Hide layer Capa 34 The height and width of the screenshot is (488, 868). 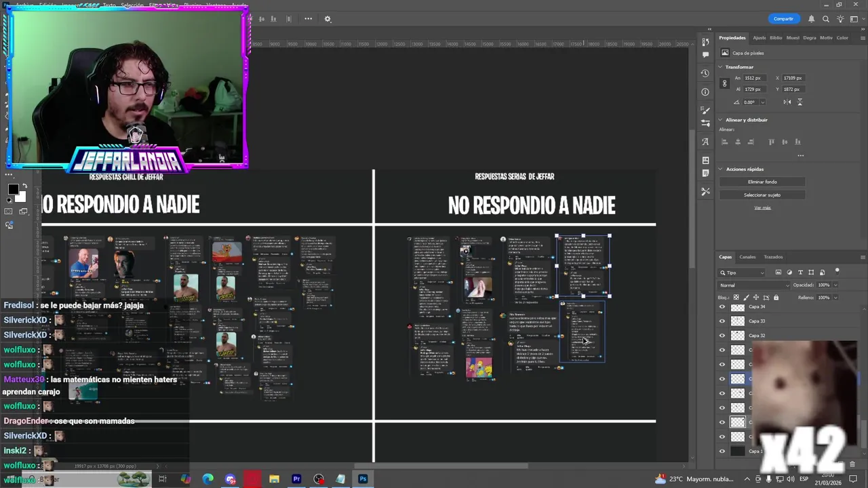(722, 307)
